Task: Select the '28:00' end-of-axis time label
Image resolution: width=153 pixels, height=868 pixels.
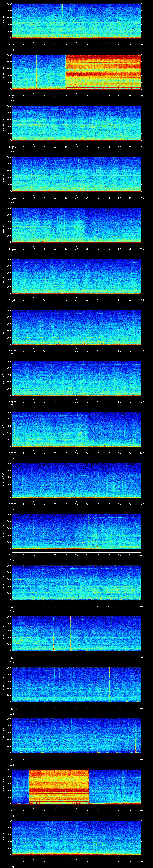Action: (141, 708)
